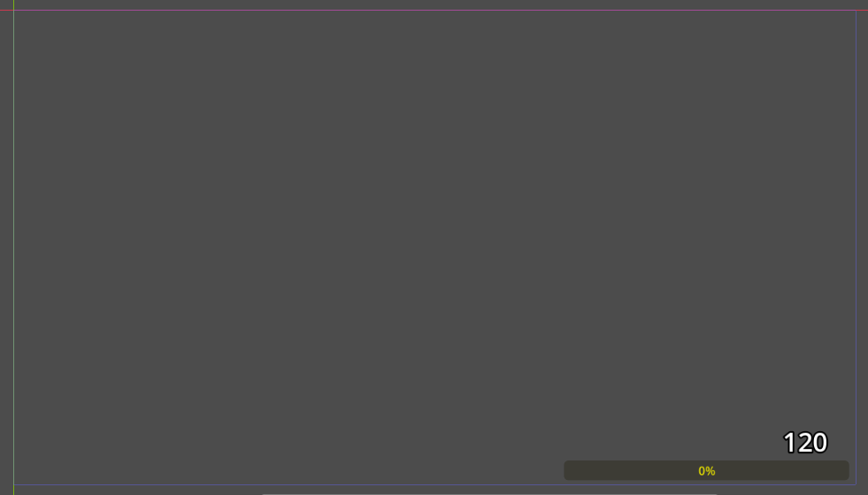Select the 120 number label
This screenshot has height=495, width=868.
coord(805,443)
